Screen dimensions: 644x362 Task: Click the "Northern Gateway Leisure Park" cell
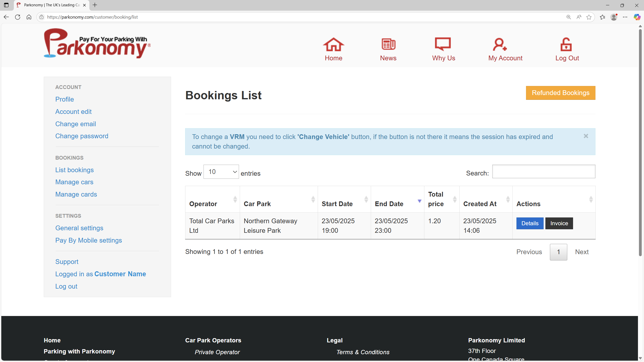coord(279,226)
